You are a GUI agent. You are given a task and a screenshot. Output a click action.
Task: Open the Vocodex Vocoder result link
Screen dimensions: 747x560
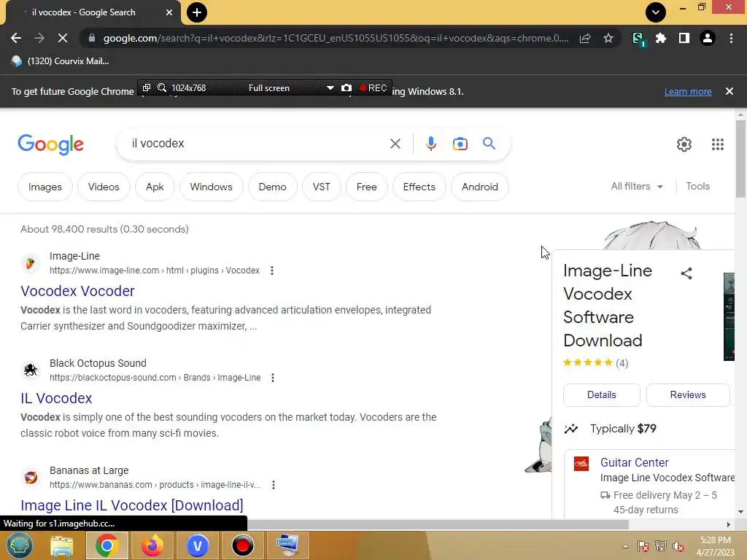[77, 291]
